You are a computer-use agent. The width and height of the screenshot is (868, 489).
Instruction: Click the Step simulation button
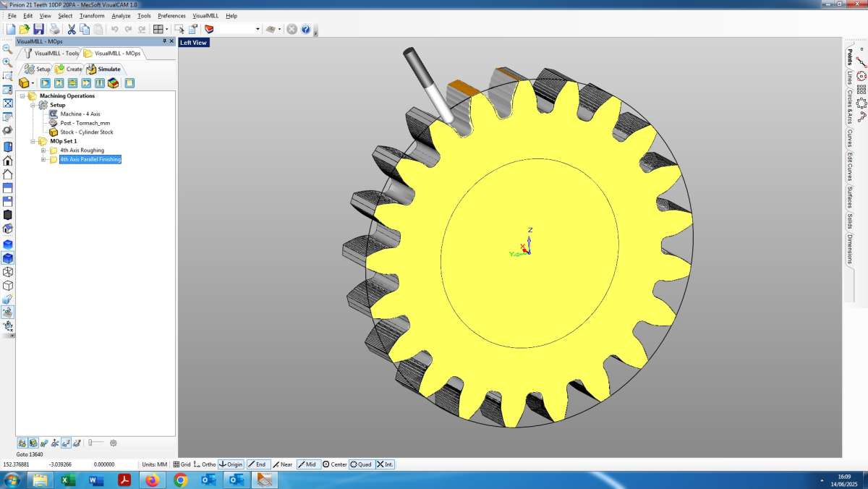(x=59, y=83)
